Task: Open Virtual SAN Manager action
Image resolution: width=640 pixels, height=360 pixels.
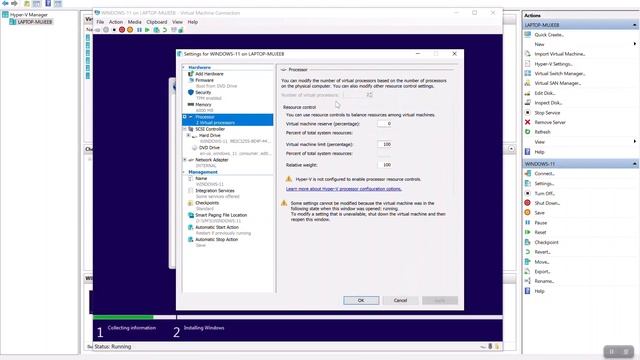Action: pyautogui.click(x=558, y=83)
